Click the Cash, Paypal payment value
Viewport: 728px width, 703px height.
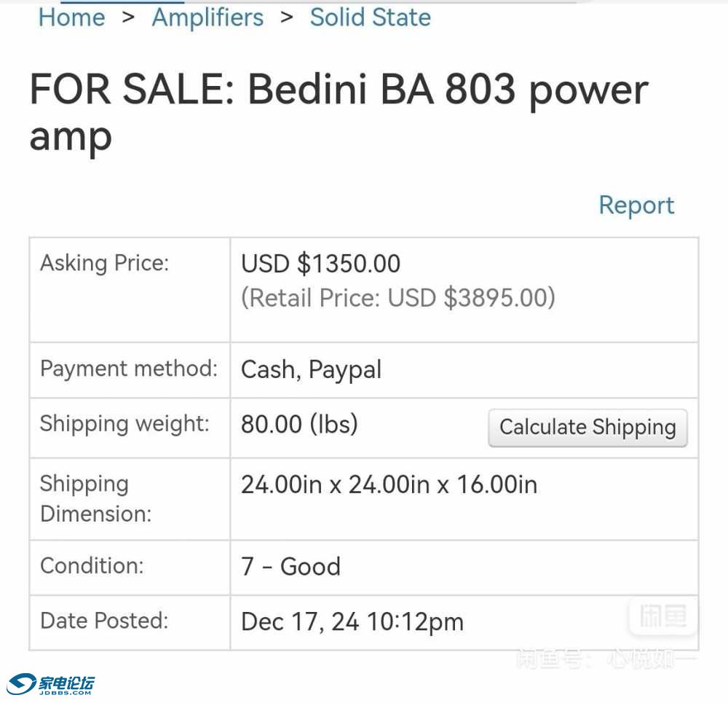(311, 370)
